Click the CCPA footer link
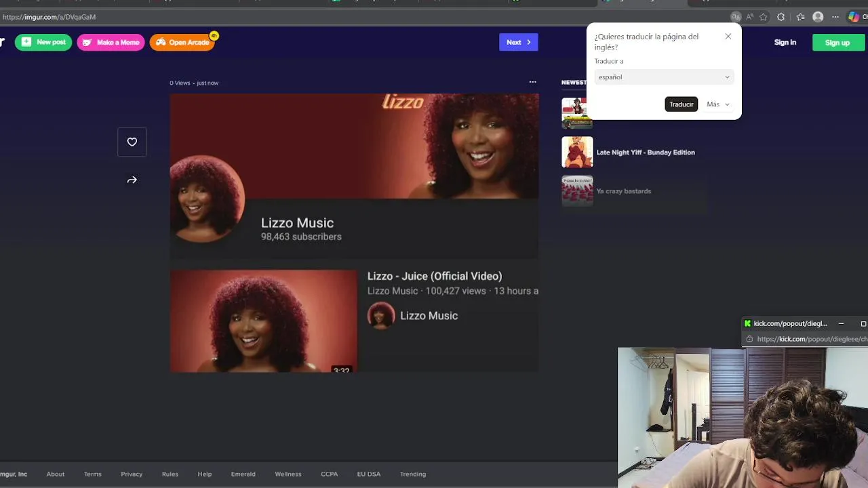This screenshot has width=868, height=488. click(x=330, y=474)
